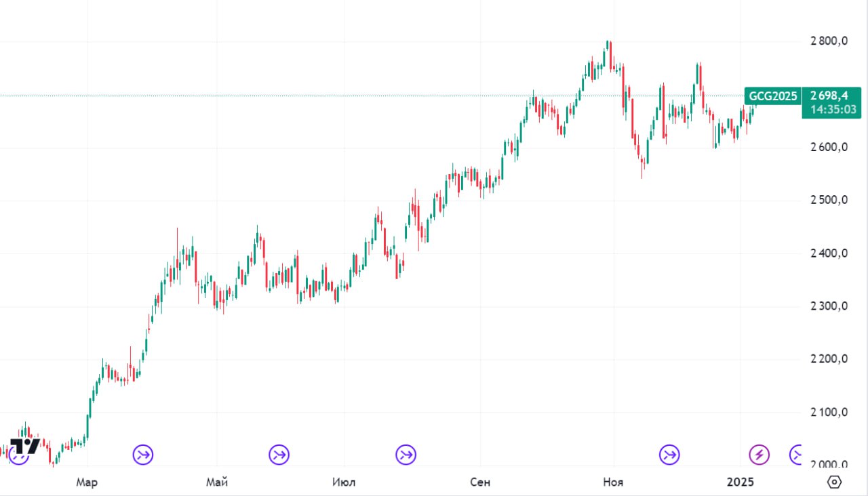This screenshot has width=868, height=496.
Task: Click the 2 200,0 price scale level
Action: pyautogui.click(x=829, y=359)
